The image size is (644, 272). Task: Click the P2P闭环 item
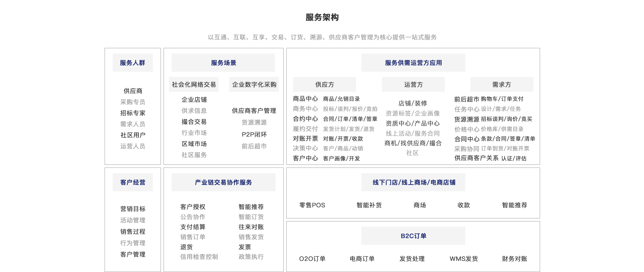(x=254, y=134)
